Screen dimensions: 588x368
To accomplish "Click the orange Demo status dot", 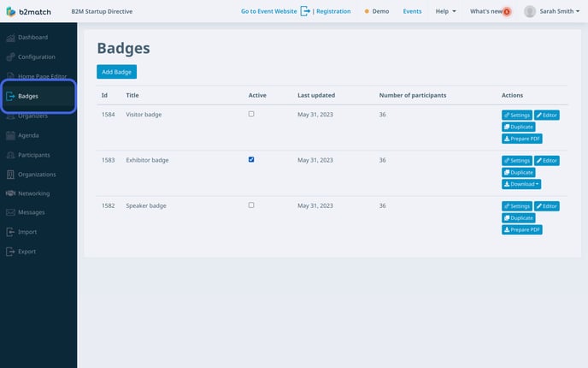I will pyautogui.click(x=367, y=11).
